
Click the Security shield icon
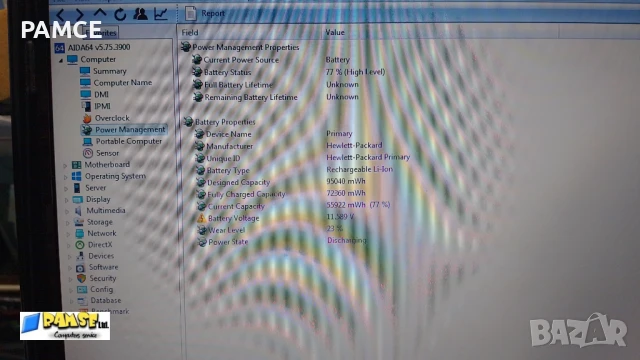point(82,278)
